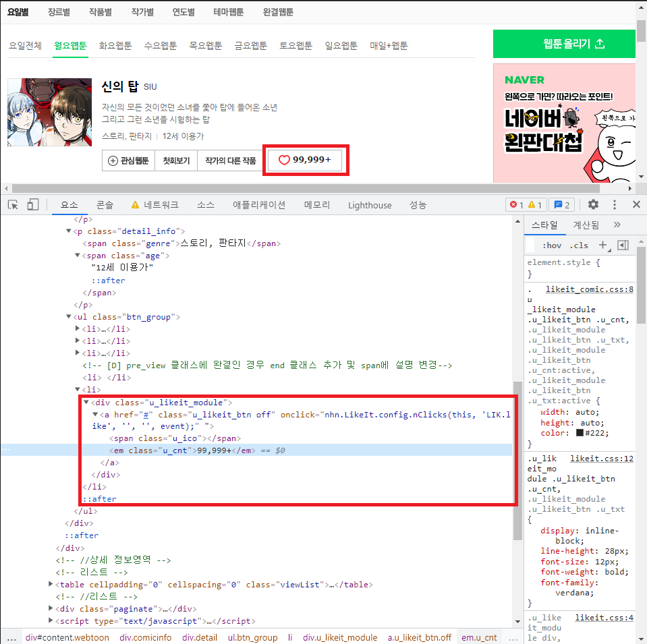
Task: Switch to 금요웹툰 tab
Action: click(251, 45)
